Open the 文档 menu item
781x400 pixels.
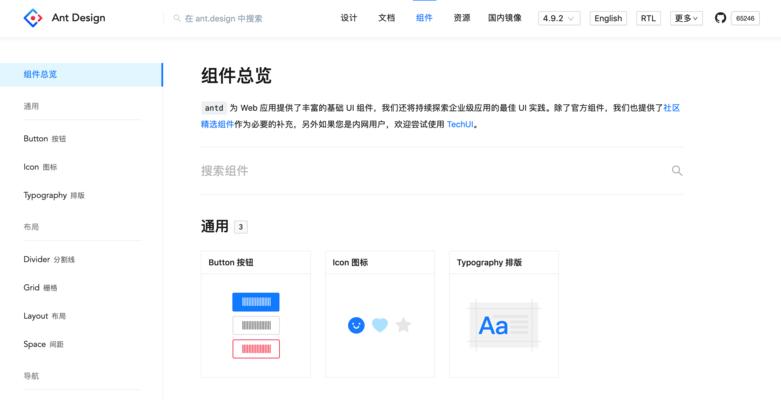click(387, 18)
